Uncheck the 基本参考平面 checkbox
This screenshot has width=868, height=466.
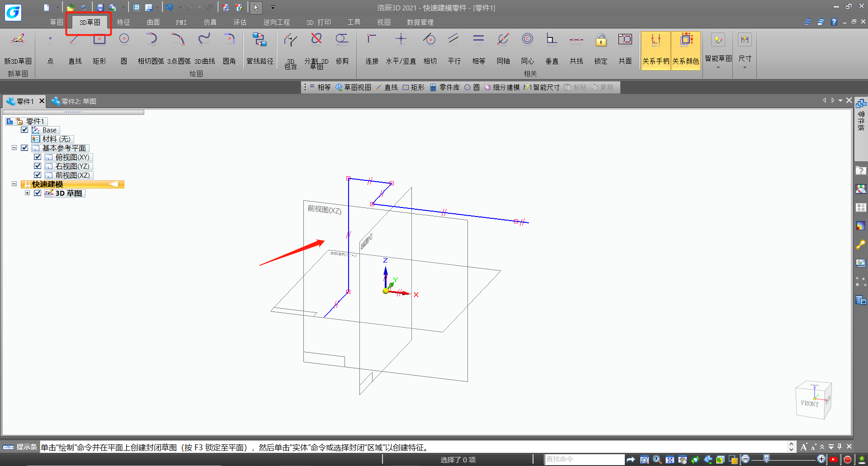tap(24, 148)
